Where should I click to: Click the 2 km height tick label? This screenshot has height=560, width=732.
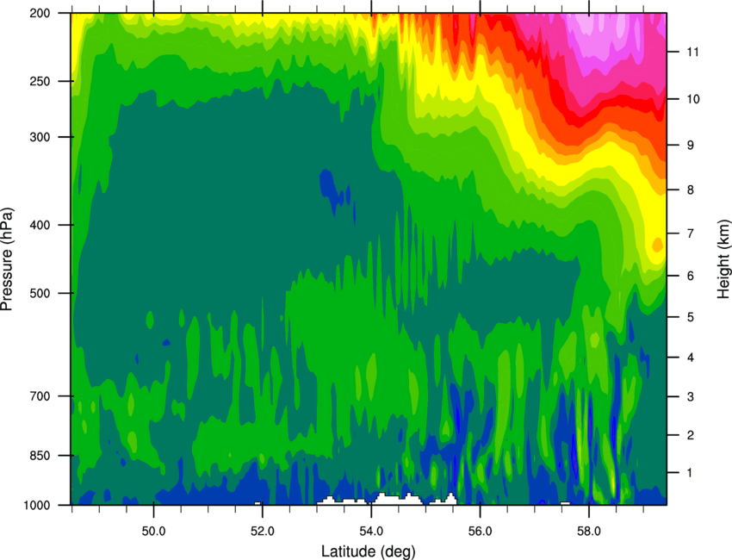click(691, 435)
